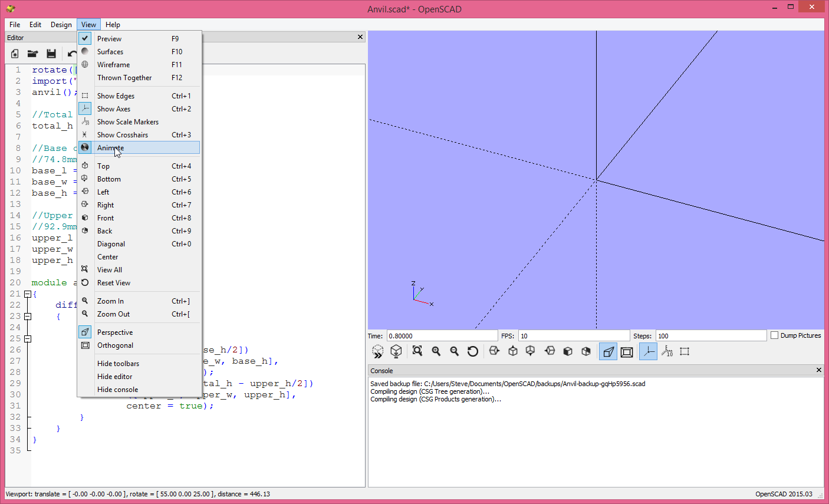Switch to Orthogonal projection icon
Viewport: 829px width, 504px height.
coord(626,351)
